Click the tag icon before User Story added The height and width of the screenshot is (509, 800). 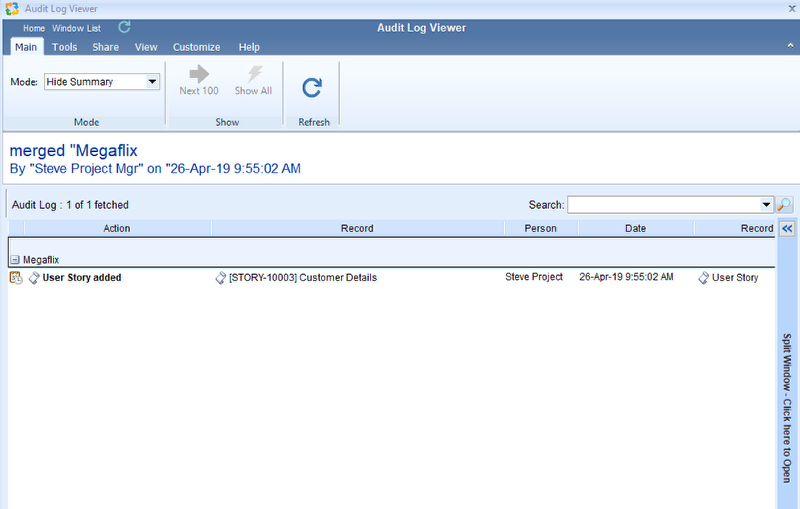coord(34,278)
